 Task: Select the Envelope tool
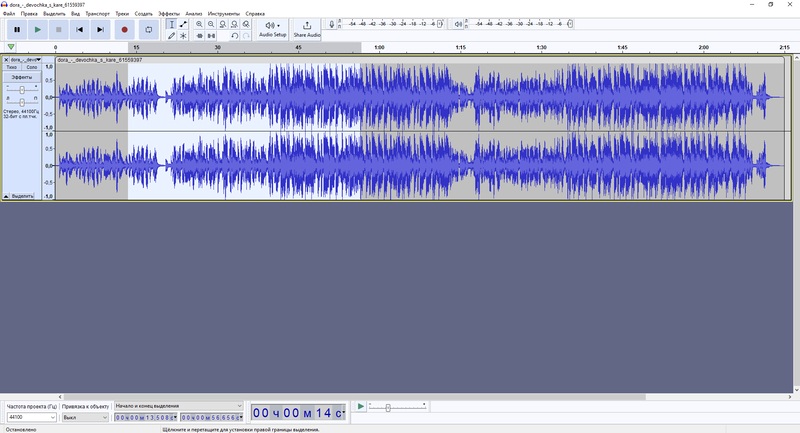click(x=183, y=24)
